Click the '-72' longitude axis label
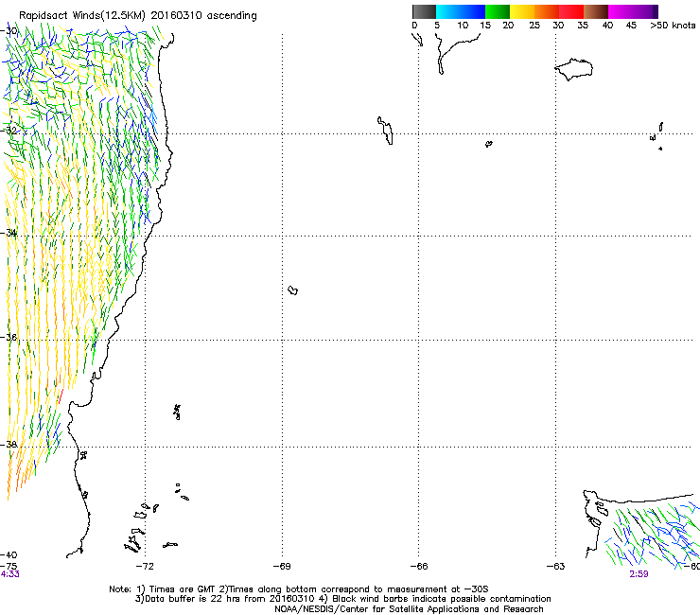 (145, 567)
